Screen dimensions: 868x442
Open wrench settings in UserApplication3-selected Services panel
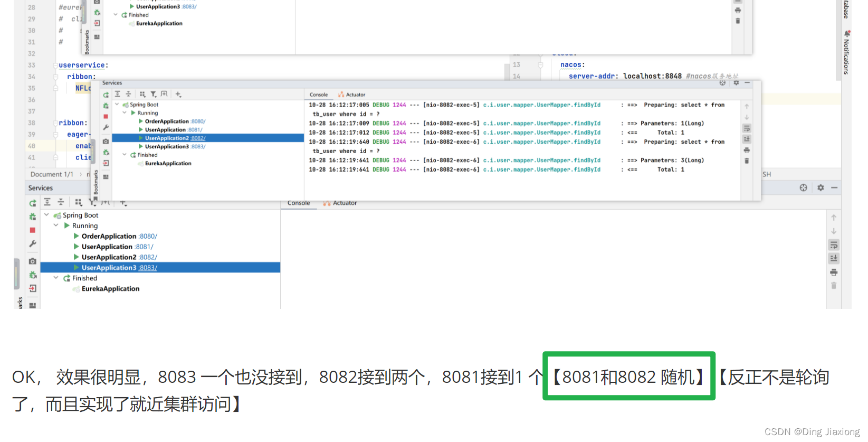[33, 243]
